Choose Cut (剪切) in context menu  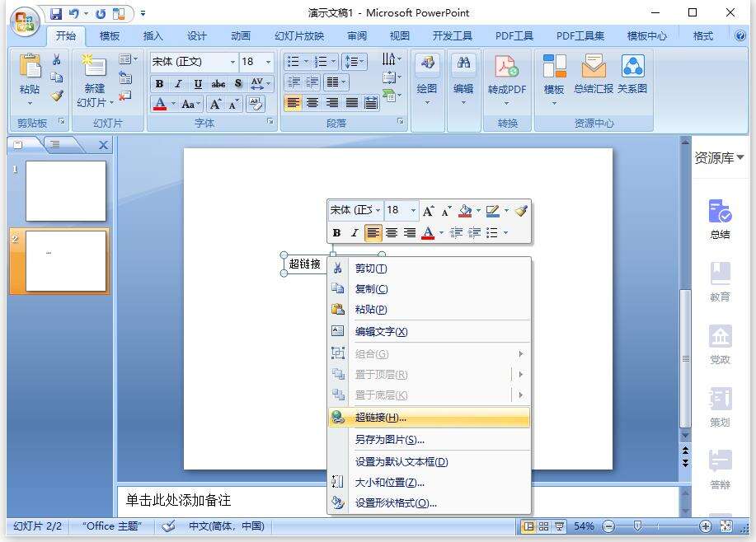[x=429, y=269]
